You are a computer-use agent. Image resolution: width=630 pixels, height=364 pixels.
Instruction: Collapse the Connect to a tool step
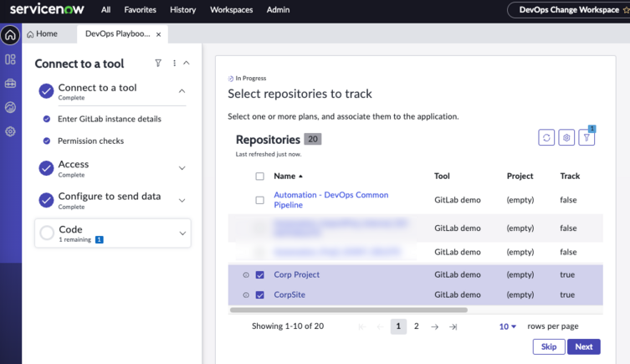tap(182, 91)
